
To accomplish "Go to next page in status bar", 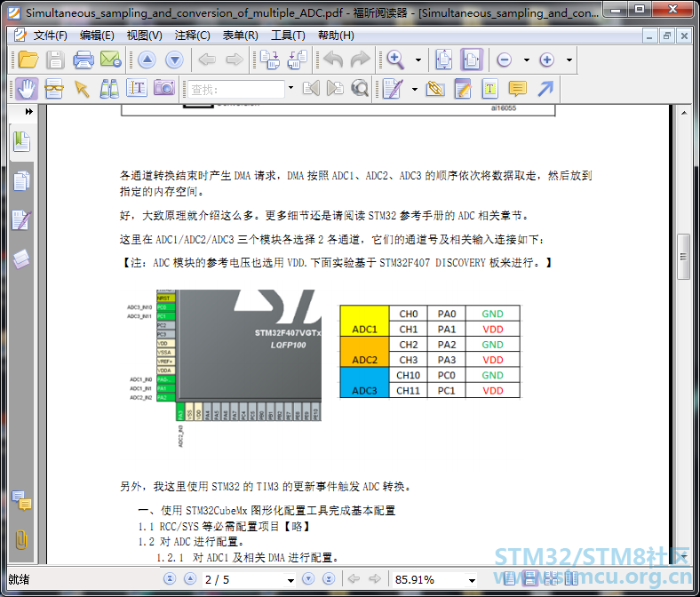I will pos(308,578).
